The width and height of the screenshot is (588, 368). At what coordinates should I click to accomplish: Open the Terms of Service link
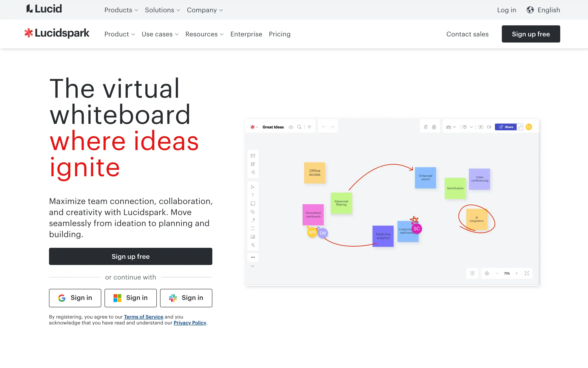click(x=144, y=317)
